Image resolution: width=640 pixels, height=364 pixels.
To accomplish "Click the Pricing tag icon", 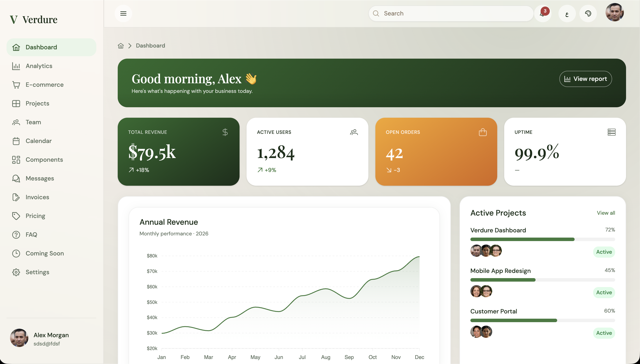I will 16,216.
